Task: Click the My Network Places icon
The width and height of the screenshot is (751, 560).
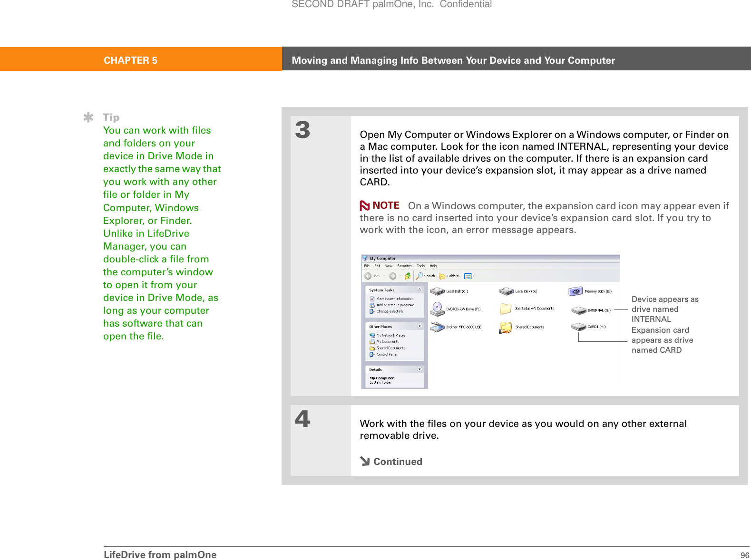Action: (372, 335)
